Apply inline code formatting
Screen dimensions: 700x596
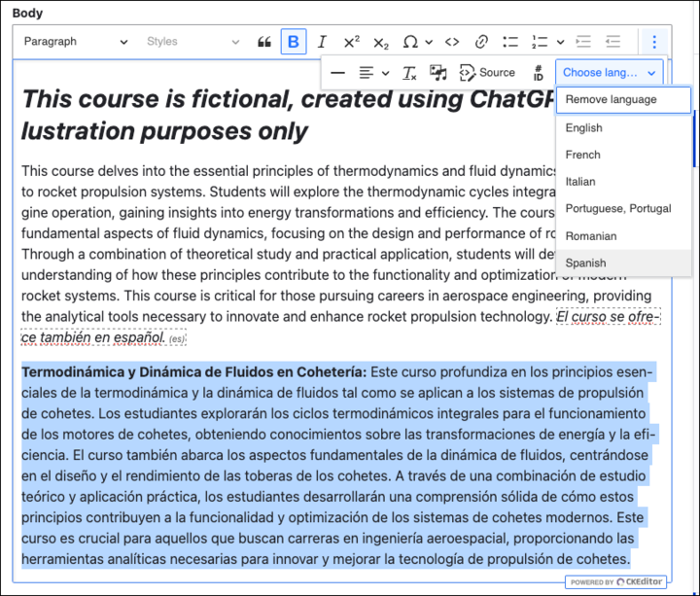(452, 42)
